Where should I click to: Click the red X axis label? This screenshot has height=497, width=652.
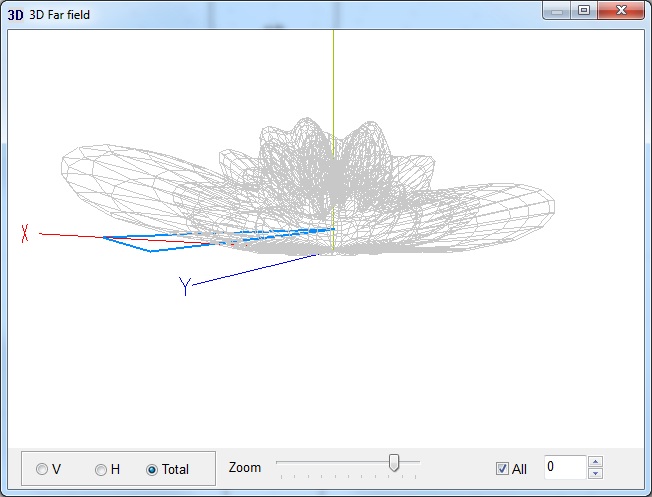[25, 233]
